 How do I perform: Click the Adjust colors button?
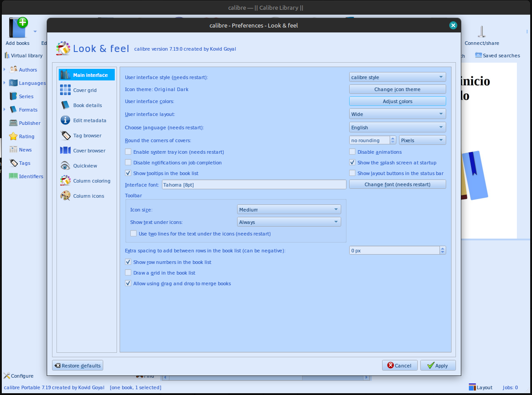coord(397,101)
